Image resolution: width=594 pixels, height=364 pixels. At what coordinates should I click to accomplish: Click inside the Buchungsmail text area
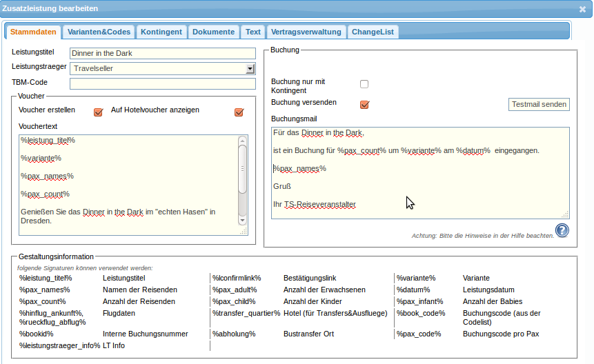419,172
